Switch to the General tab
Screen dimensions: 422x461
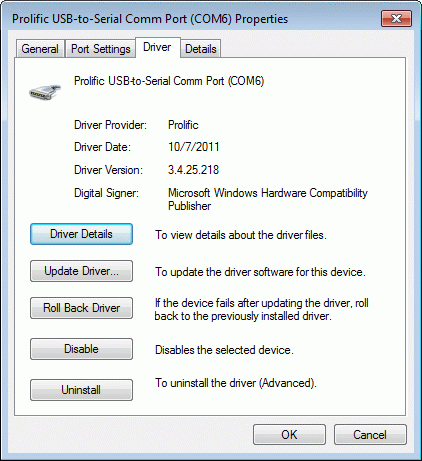[x=40, y=49]
